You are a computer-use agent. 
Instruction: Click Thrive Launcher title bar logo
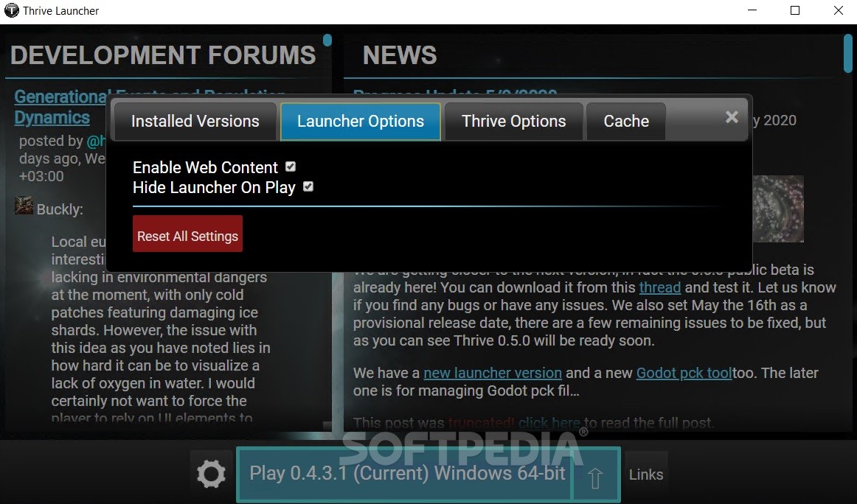coord(12,10)
